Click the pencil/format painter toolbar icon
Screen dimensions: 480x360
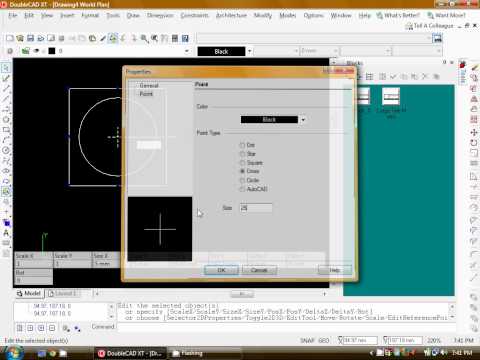(103, 38)
